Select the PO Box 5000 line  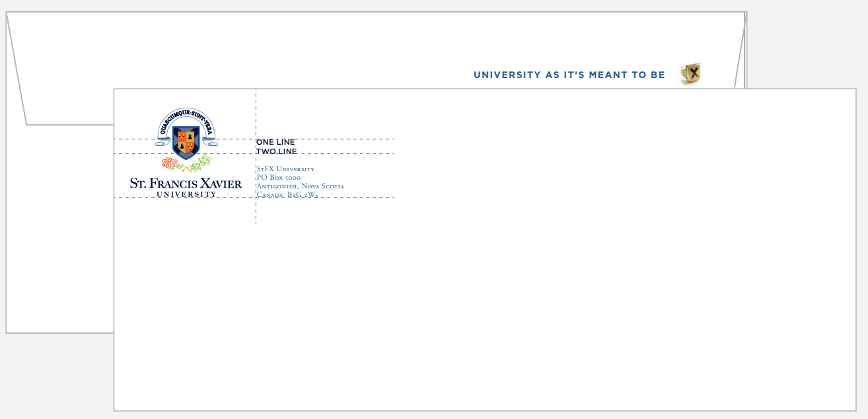tap(278, 178)
